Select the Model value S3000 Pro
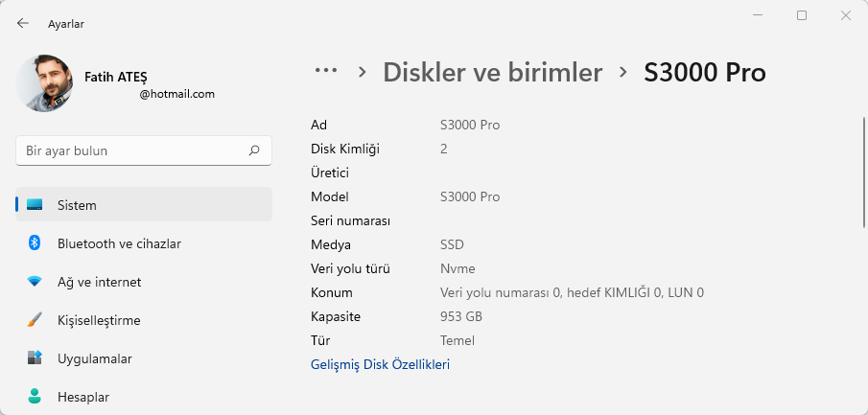Viewport: 868px width, 415px height. point(470,197)
